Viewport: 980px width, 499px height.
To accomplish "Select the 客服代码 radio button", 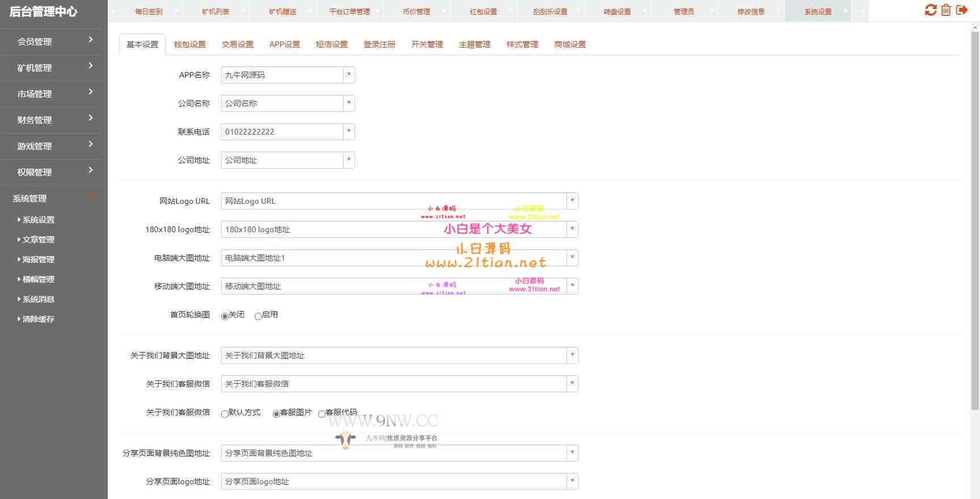I will tap(322, 414).
